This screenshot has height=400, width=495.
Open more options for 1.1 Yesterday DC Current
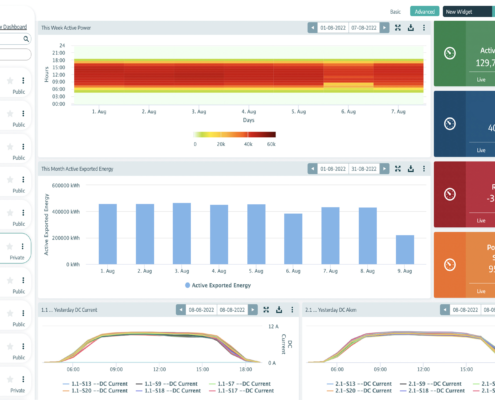292,310
